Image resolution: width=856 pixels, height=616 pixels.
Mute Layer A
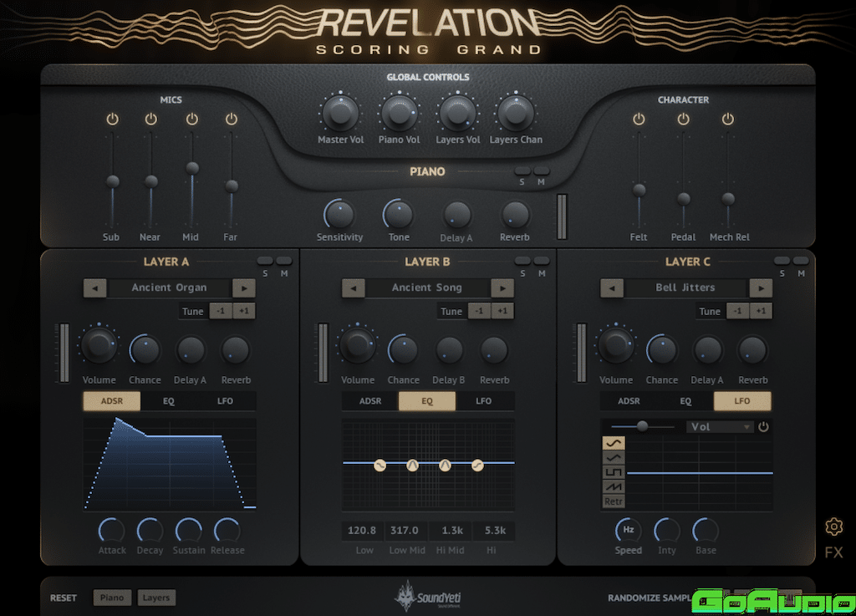pos(284,261)
